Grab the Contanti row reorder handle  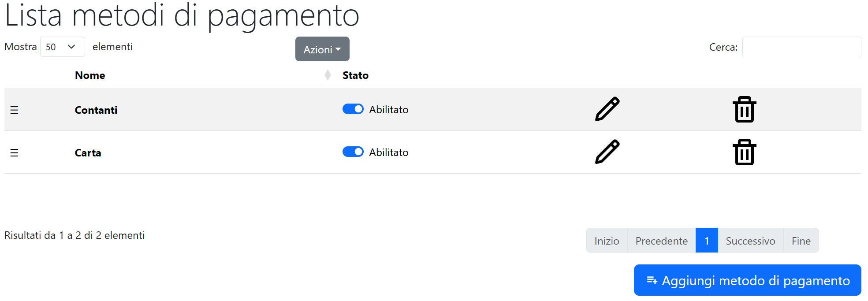[x=14, y=110]
